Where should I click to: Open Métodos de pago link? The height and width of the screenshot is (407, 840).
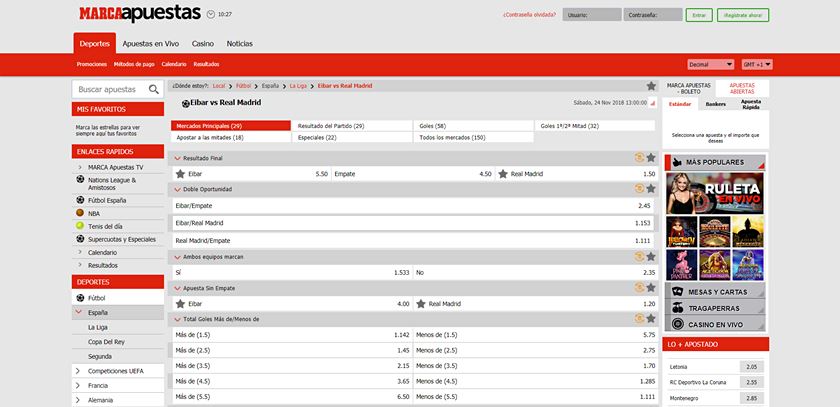[x=134, y=64]
